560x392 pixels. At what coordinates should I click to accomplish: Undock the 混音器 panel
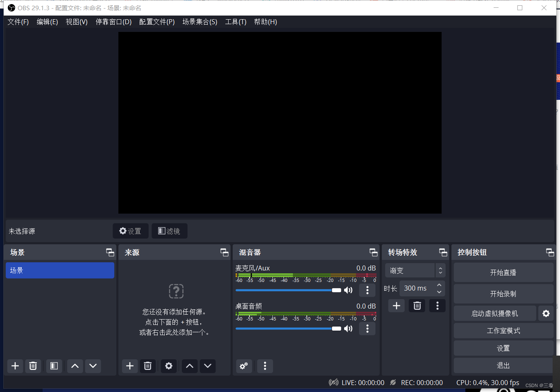(x=374, y=252)
